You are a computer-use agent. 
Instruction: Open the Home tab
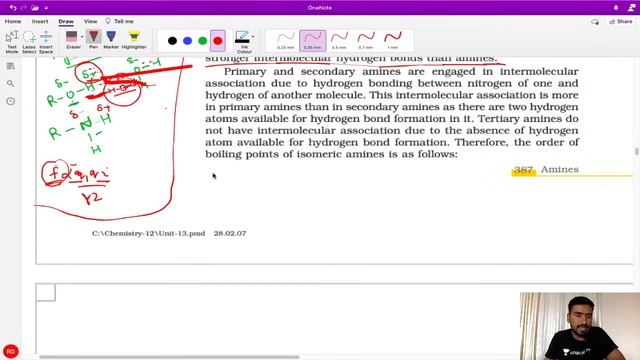[13, 21]
